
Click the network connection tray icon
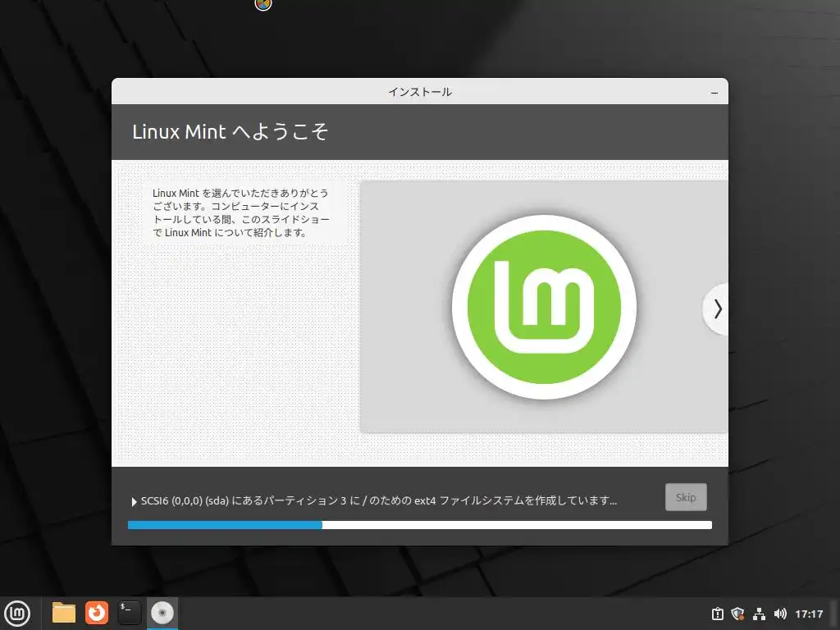click(x=759, y=614)
